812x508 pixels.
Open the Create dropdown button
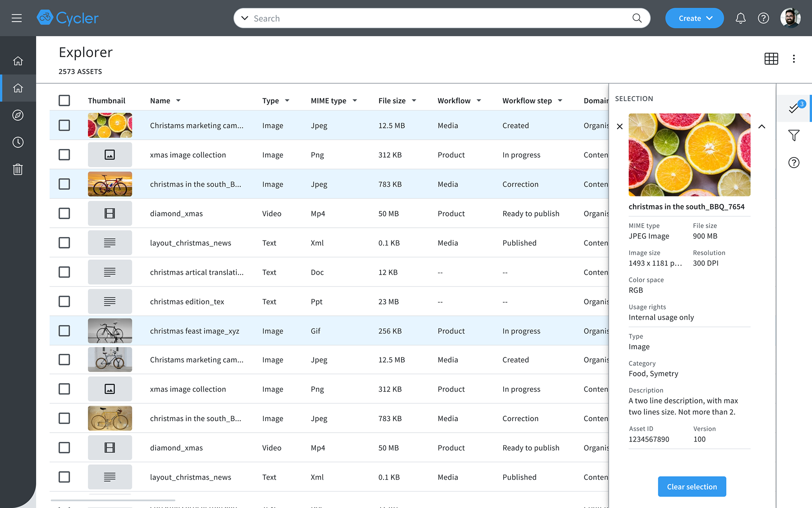pos(694,18)
